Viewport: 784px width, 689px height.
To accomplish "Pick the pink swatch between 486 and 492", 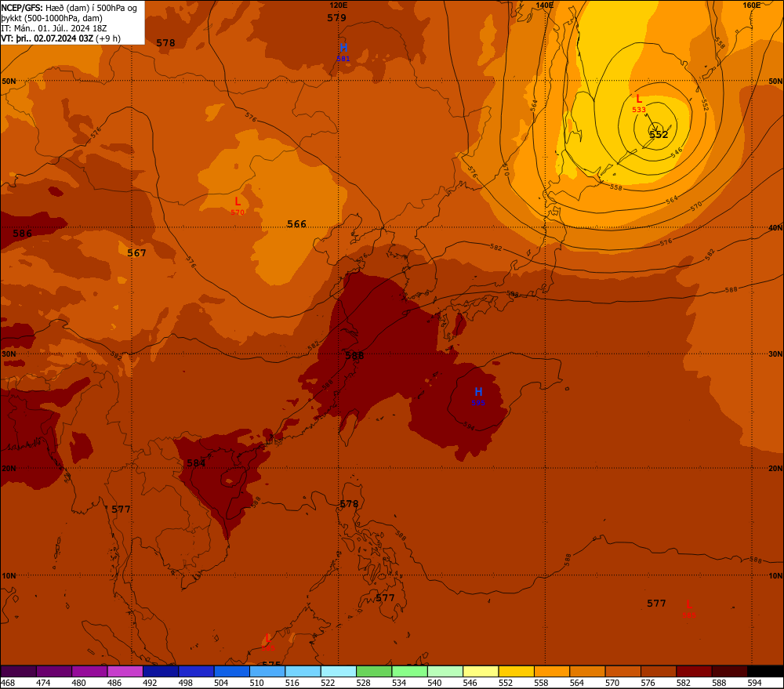I will point(125,671).
